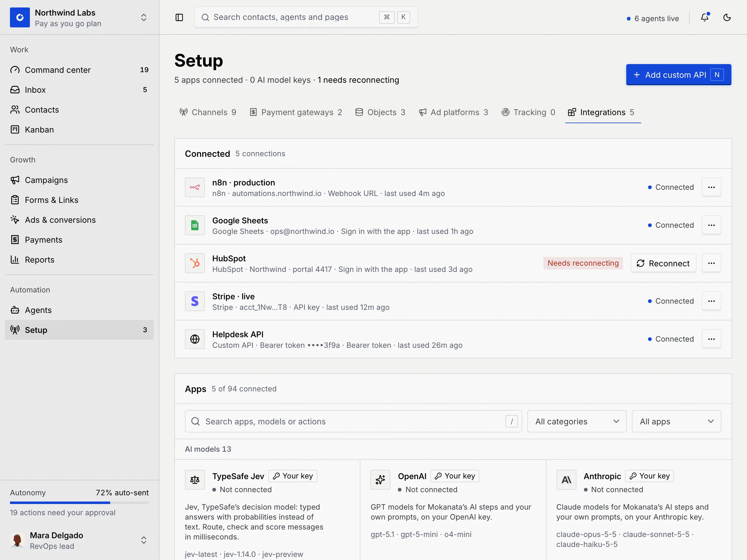Image resolution: width=747 pixels, height=560 pixels.
Task: Focus the Search contacts, agents and pages field
Action: tap(306, 17)
